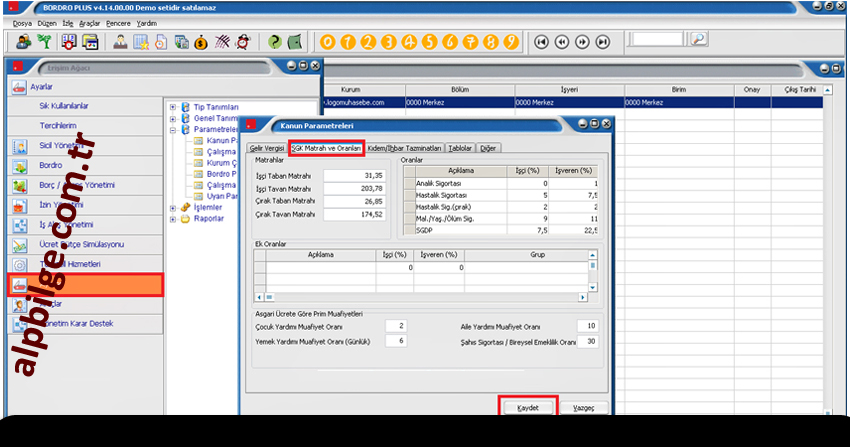Expand the Tip Tanımları tree node
This screenshot has width=850, height=447.
pyautogui.click(x=173, y=107)
